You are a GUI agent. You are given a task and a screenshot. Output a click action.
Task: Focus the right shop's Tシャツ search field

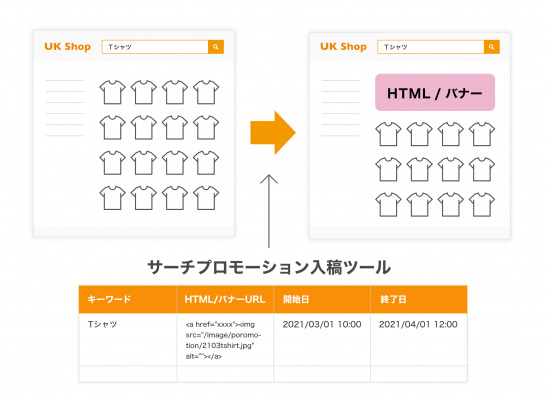click(x=431, y=47)
